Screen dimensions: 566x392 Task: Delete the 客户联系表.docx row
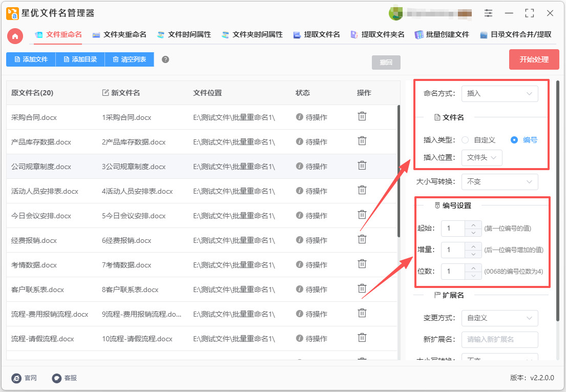click(x=362, y=288)
